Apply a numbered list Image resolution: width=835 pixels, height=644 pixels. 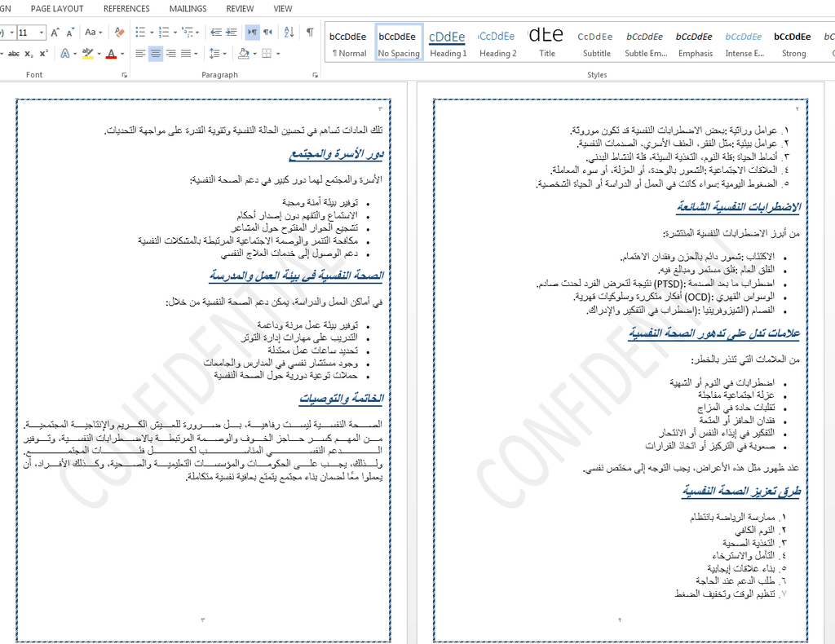click(x=163, y=33)
